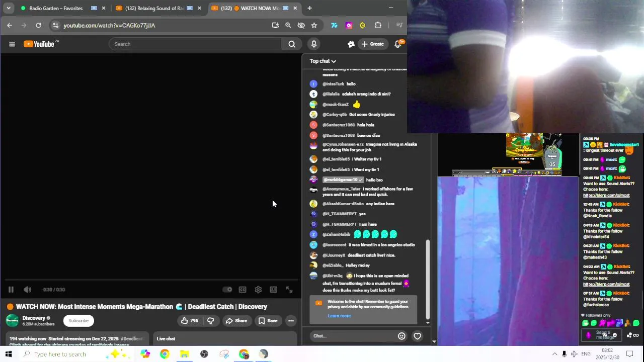Expand the Top chat dropdown
Image resolution: width=644 pixels, height=362 pixels.
(323, 61)
